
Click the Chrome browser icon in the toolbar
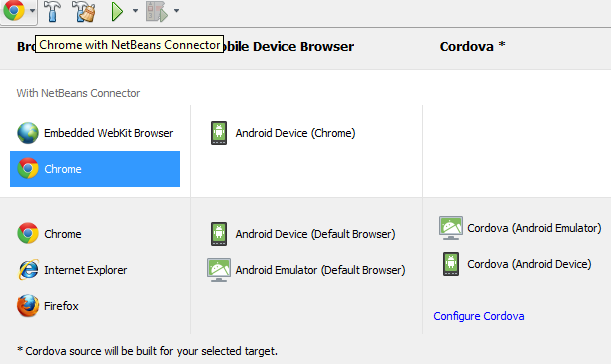point(14,10)
